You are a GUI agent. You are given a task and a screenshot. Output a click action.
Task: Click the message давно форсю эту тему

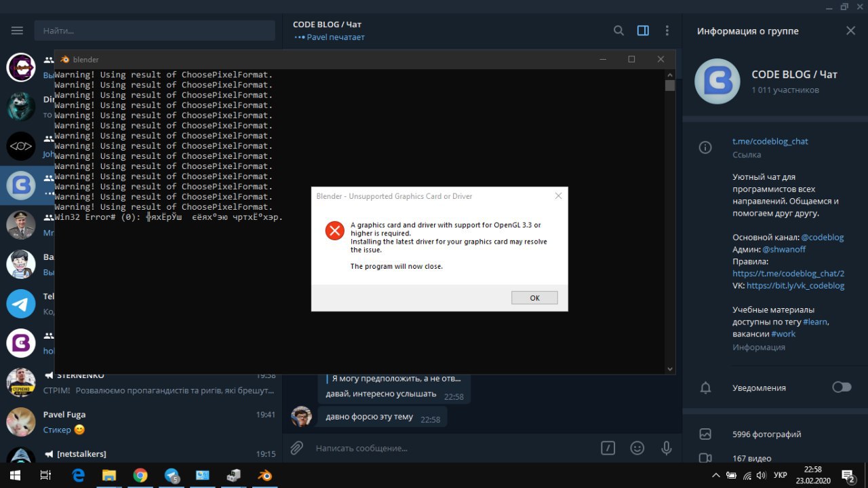click(370, 417)
